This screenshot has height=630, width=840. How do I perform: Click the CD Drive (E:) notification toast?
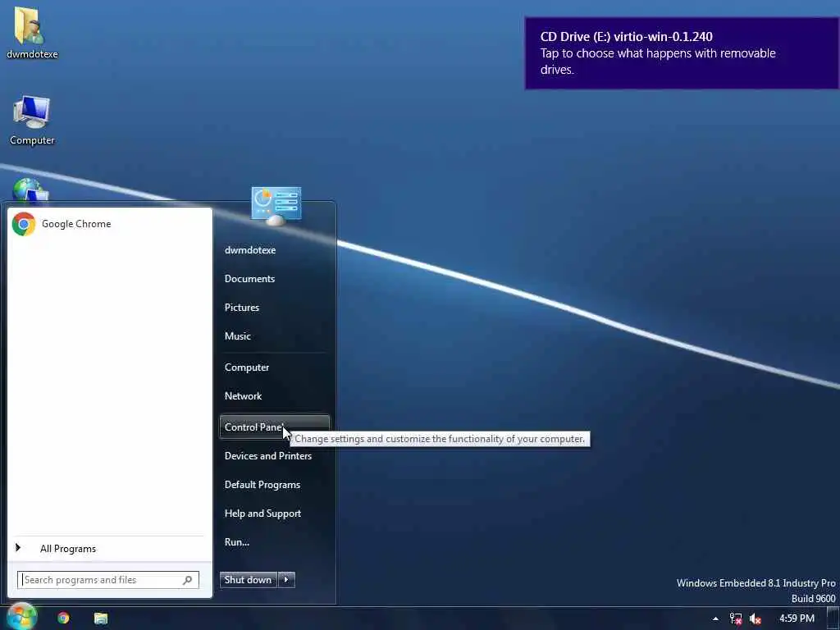pos(682,53)
